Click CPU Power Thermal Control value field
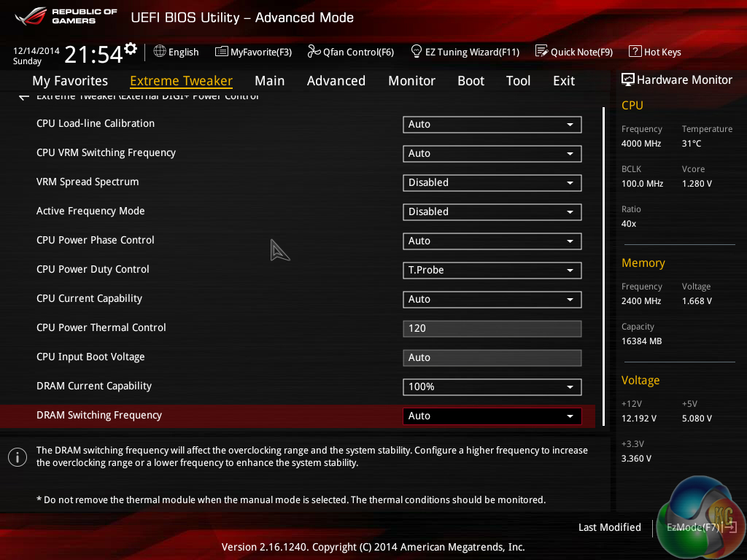The height and width of the screenshot is (560, 747). [x=492, y=329]
